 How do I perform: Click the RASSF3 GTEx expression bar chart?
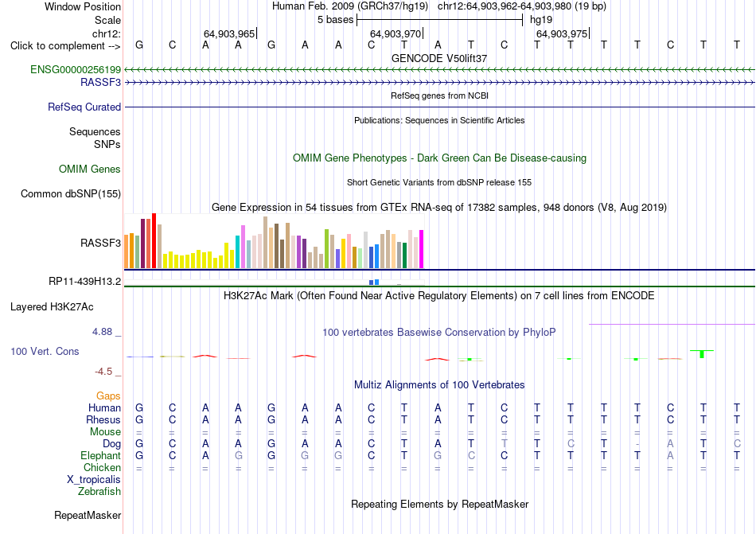(x=274, y=241)
